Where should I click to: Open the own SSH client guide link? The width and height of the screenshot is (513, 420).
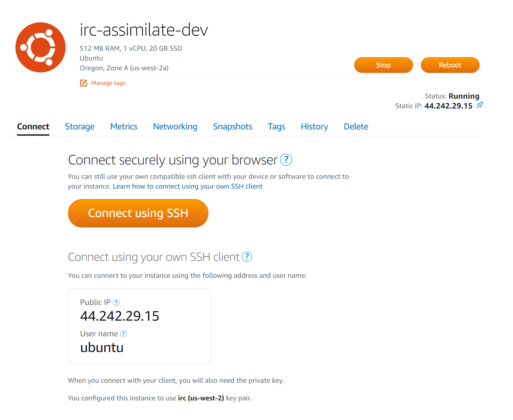click(x=188, y=186)
